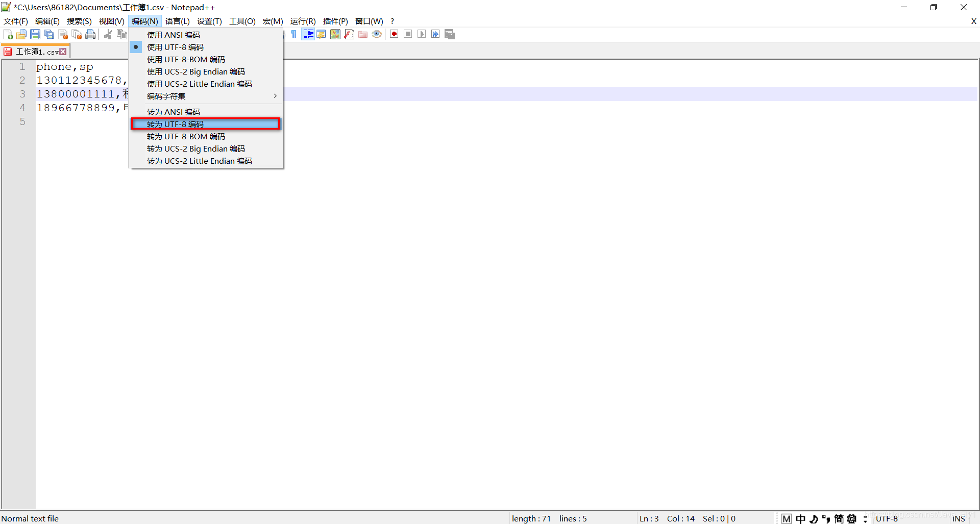The height and width of the screenshot is (524, 980).
Task: Click line number 5 in the margin
Action: pyautogui.click(x=22, y=121)
